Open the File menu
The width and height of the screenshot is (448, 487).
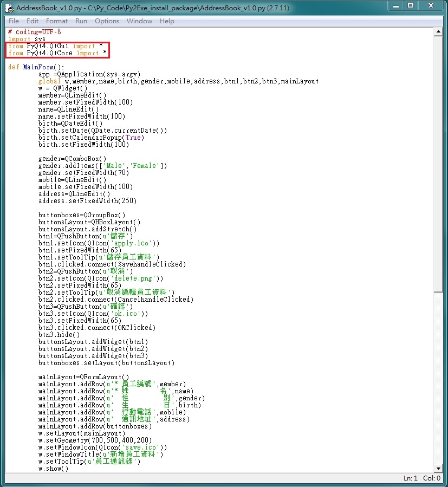(x=13, y=21)
